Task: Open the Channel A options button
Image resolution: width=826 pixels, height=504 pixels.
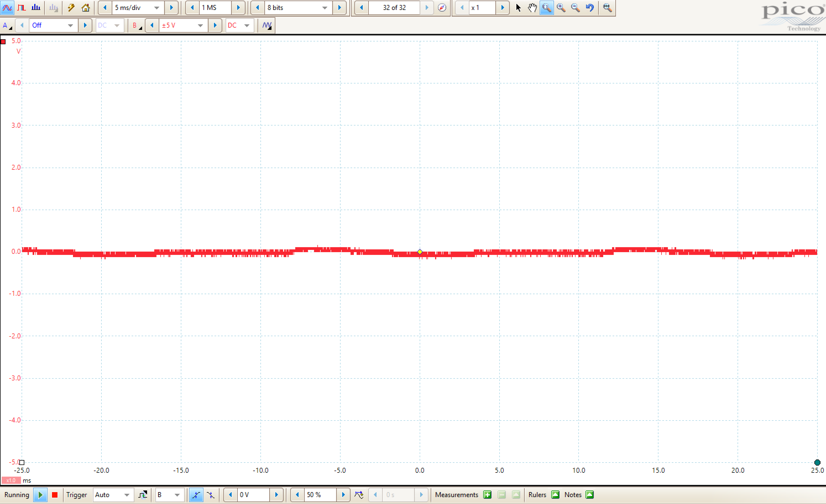Action: point(7,25)
